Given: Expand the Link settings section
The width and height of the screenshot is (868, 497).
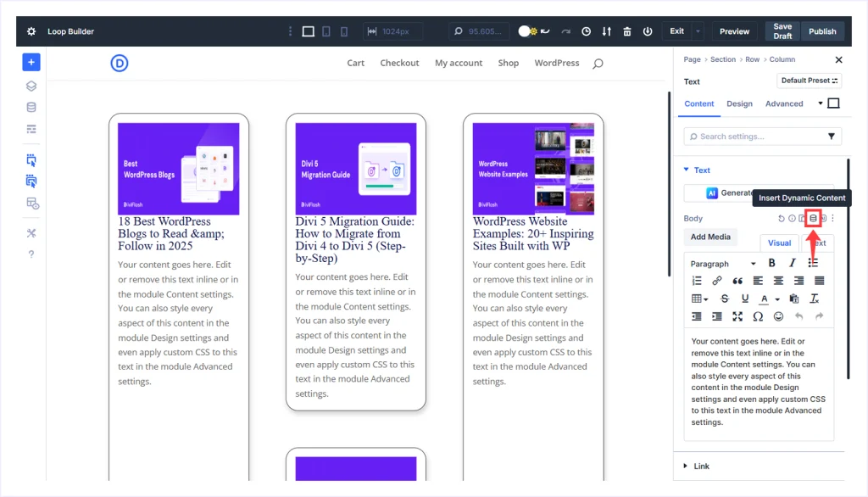Looking at the screenshot, I should 687,466.
